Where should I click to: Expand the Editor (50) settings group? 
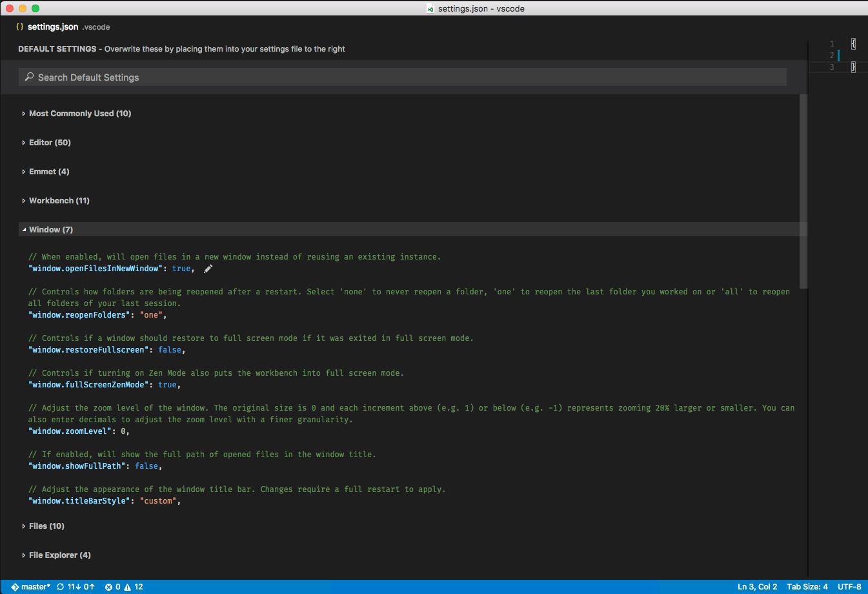click(x=50, y=143)
